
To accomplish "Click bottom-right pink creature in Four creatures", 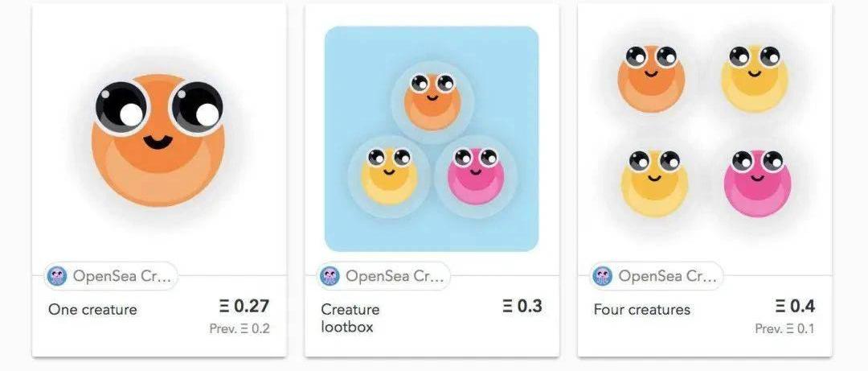I will [x=757, y=183].
